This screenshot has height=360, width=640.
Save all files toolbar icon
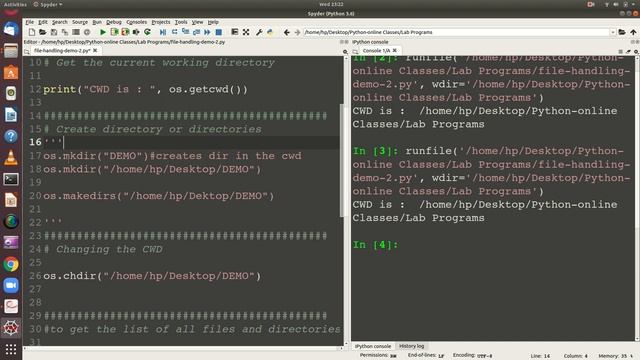tap(64, 32)
